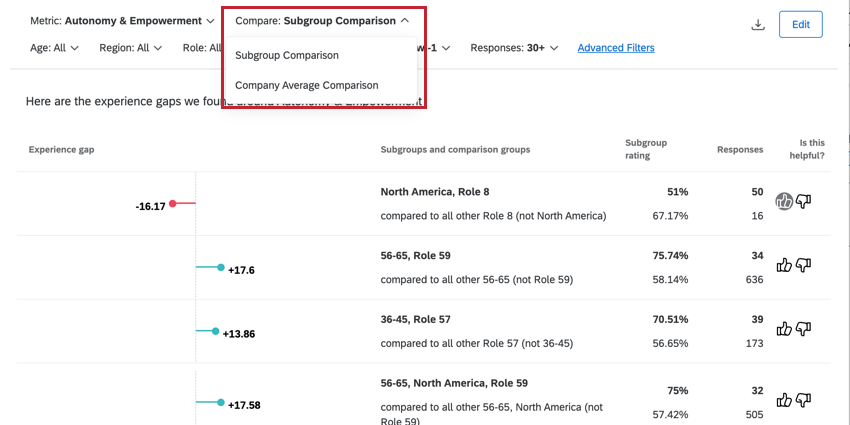Collapse the Compare: Subgroup Comparison dropdown
850x425 pixels.
(x=321, y=21)
